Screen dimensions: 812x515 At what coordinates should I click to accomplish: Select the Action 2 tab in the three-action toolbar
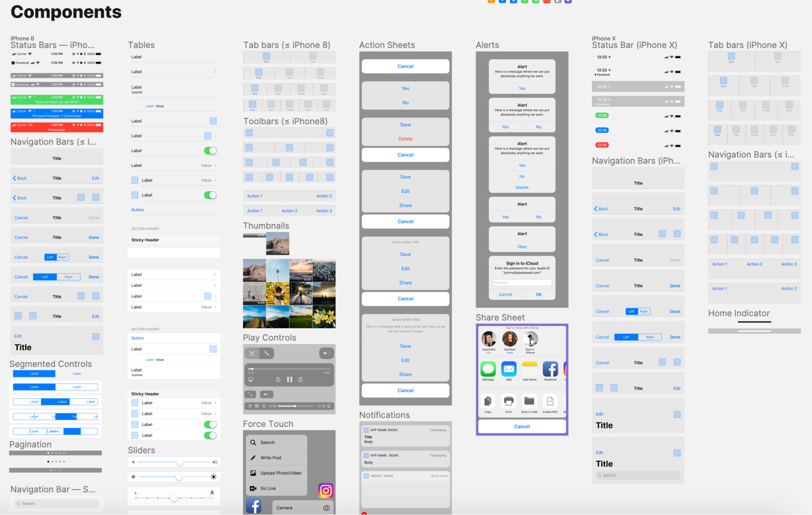289,211
